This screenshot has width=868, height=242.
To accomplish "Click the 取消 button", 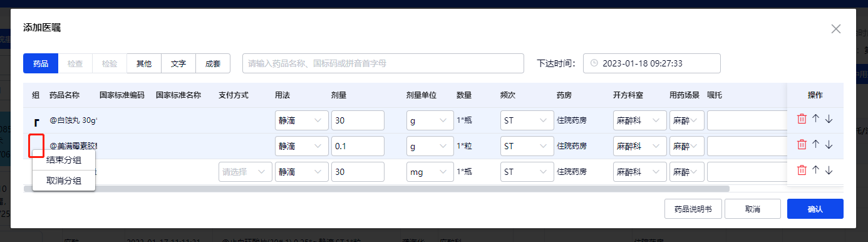I will click(753, 209).
